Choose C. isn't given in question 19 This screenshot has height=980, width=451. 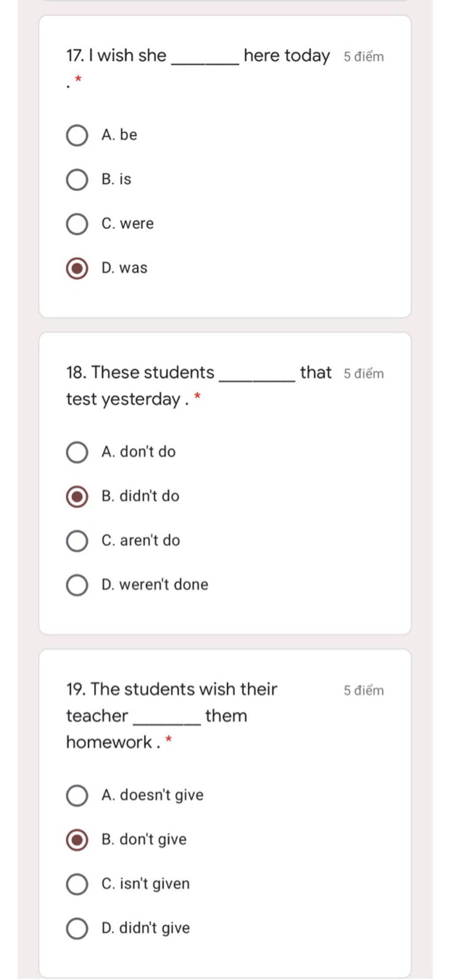[77, 884]
